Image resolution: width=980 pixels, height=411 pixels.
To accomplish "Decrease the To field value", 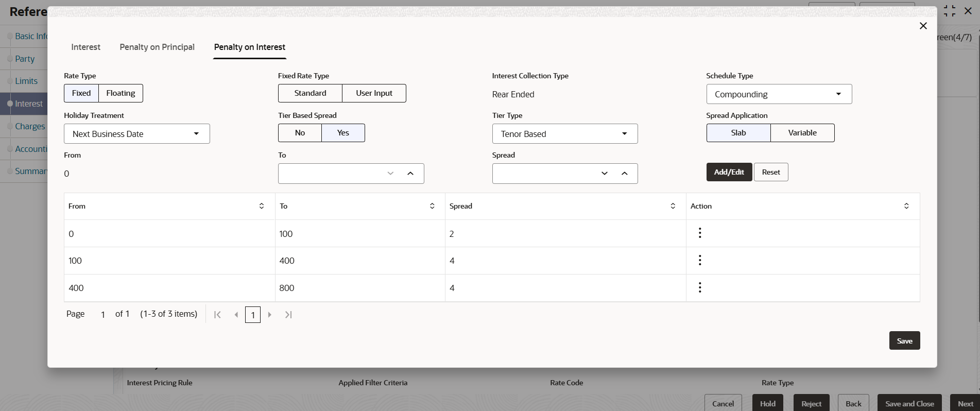I will point(390,174).
